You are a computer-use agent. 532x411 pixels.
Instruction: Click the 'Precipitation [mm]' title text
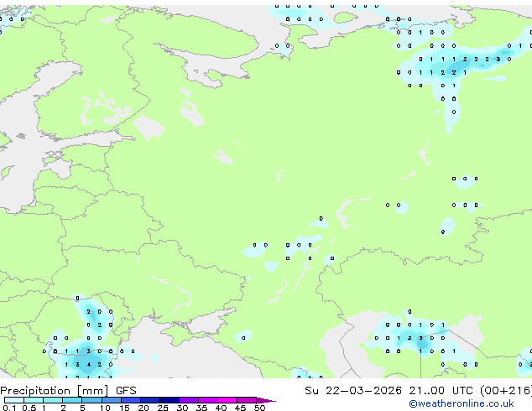[55, 391]
